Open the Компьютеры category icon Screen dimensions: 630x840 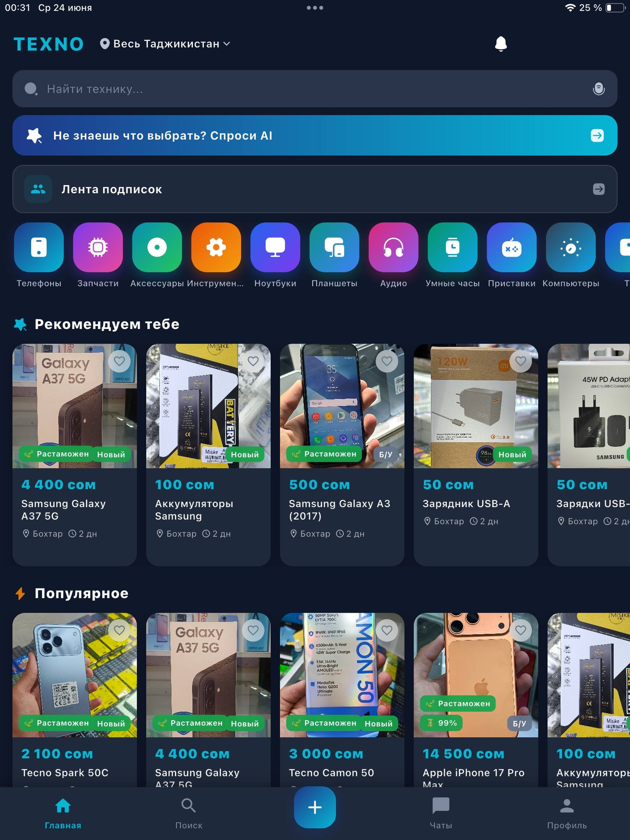571,247
